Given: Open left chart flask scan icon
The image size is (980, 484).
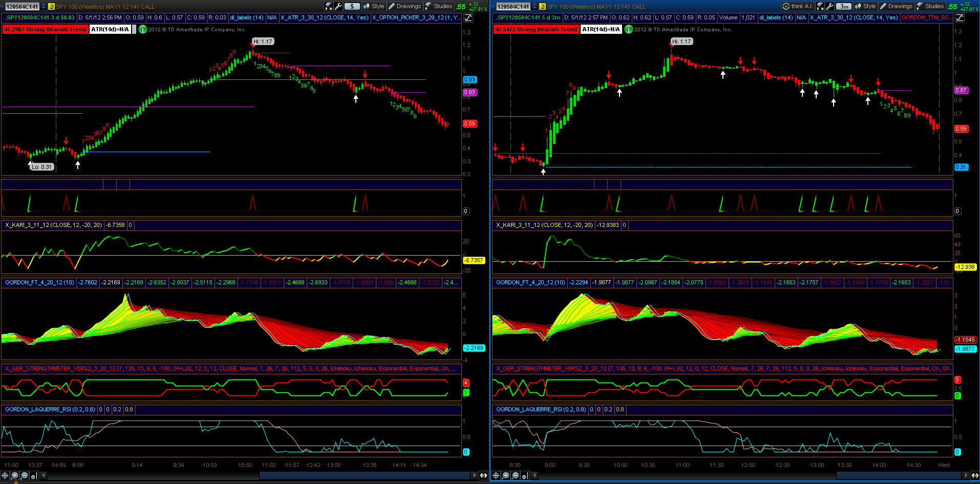Looking at the screenshot, I should (329, 7).
